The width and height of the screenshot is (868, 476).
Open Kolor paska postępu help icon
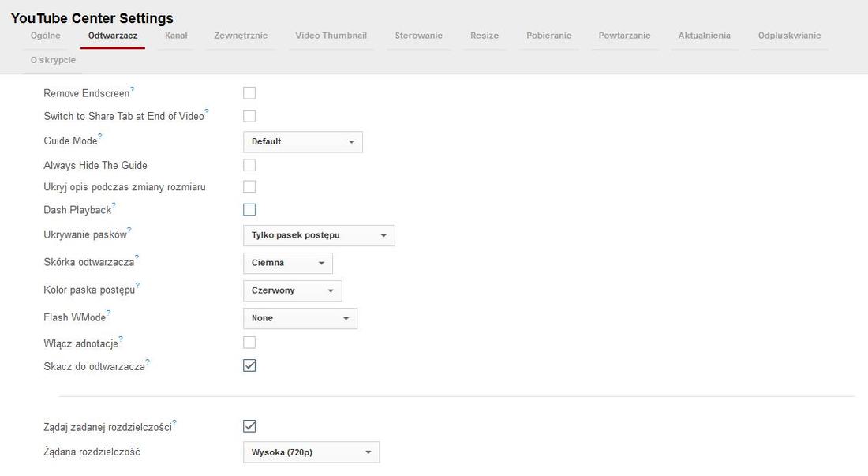click(x=138, y=284)
